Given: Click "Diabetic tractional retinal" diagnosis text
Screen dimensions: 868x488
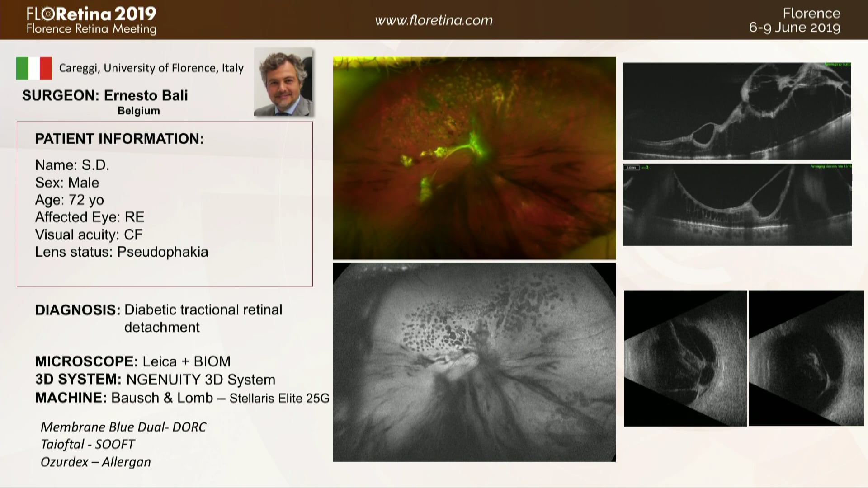Looking at the screenshot, I should click(x=203, y=310).
